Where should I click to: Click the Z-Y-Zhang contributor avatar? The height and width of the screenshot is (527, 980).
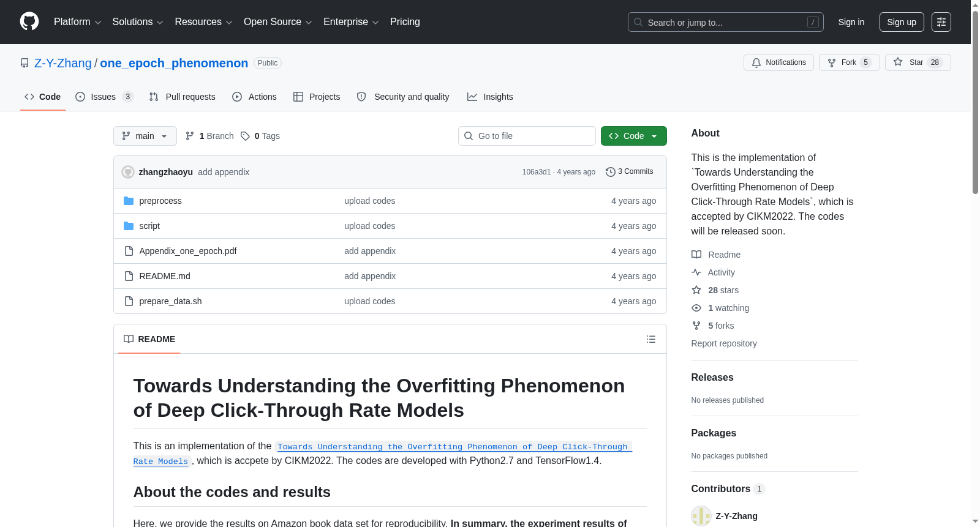(x=701, y=516)
